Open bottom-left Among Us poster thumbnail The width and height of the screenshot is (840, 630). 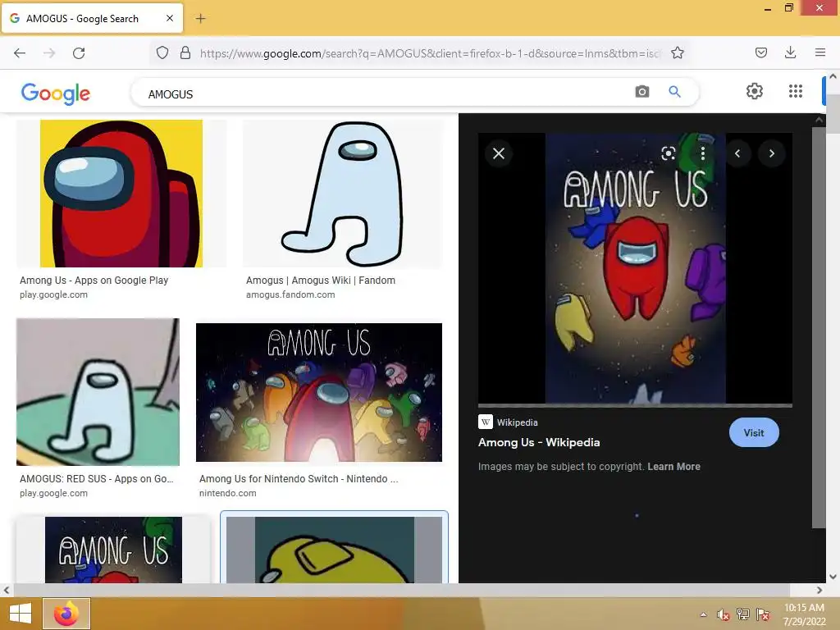(x=113, y=550)
